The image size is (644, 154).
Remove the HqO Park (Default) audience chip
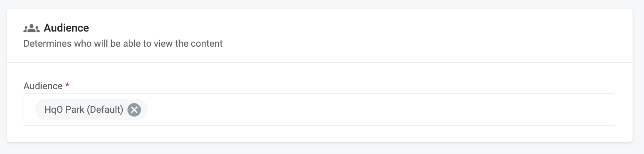pyautogui.click(x=134, y=110)
